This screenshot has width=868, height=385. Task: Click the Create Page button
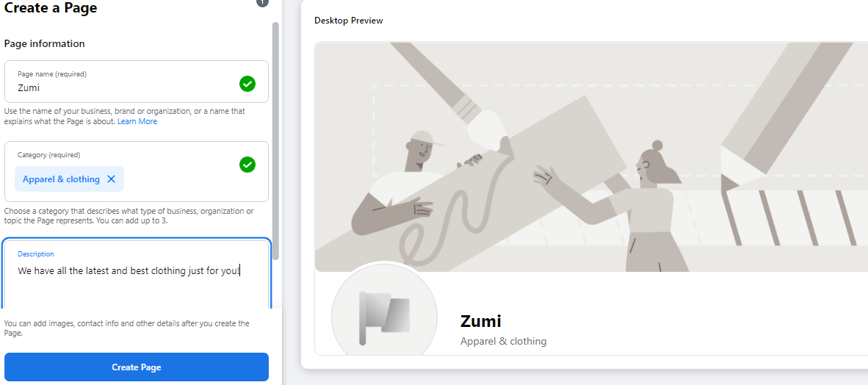click(x=137, y=367)
